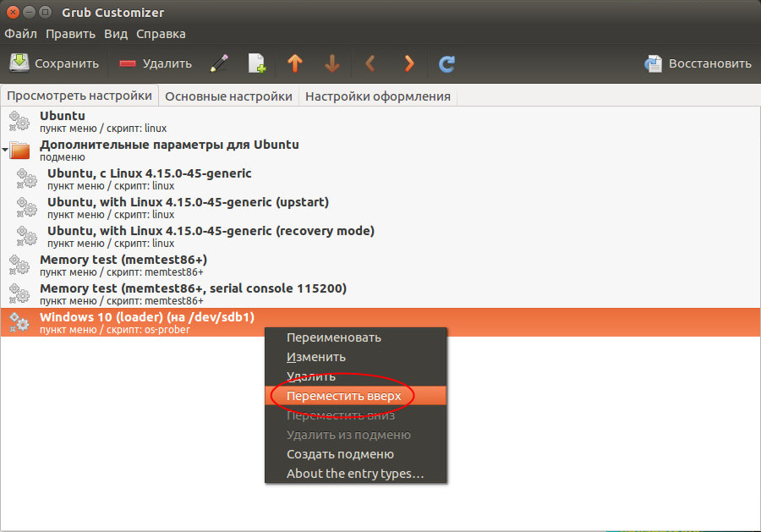761x532 pixels.
Task: Select Ubuntu, with Linux 4.15.0-45-generic (recovery mode) title
Action: [211, 231]
